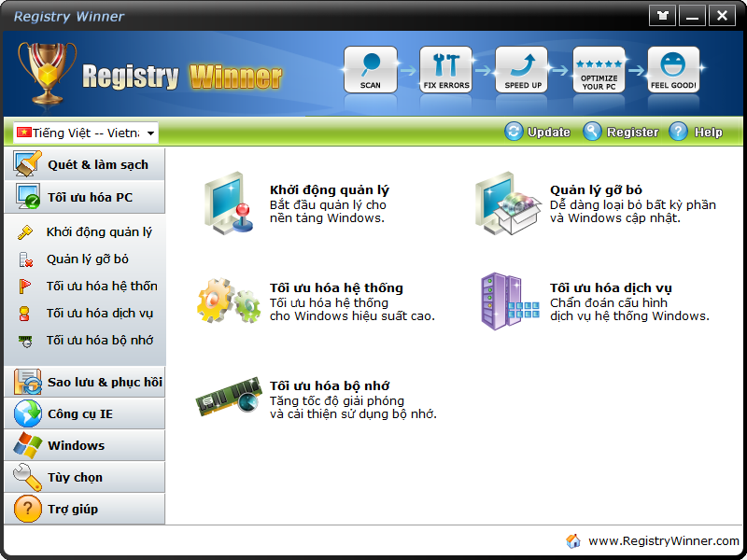Click the Update refresh icon
Image resolution: width=747 pixels, height=560 pixels.
(514, 131)
